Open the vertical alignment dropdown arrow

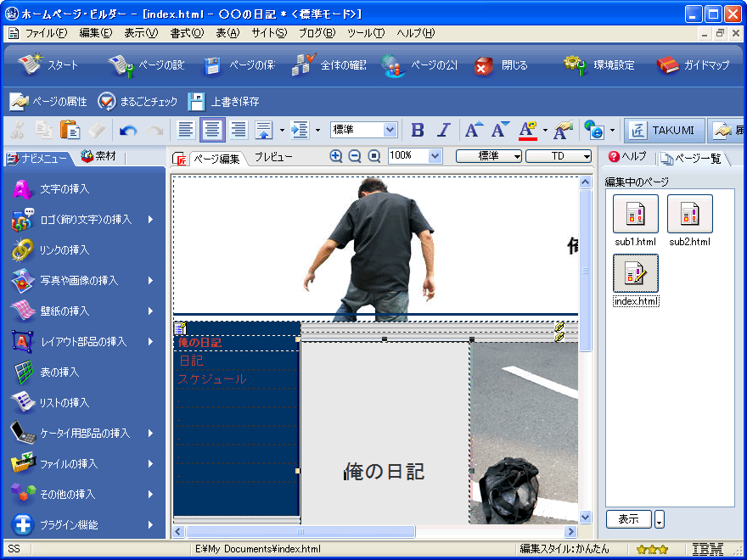pos(282,131)
